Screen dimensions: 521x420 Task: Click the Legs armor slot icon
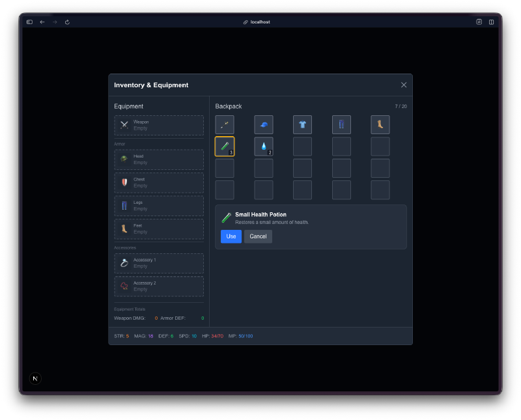tap(124, 205)
